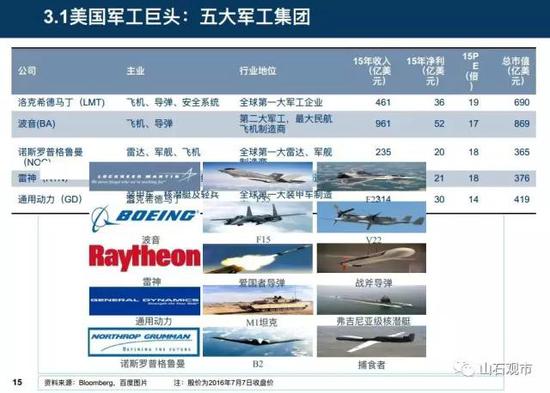Click the Boeing logo
This screenshot has height=393, width=550.
(145, 218)
